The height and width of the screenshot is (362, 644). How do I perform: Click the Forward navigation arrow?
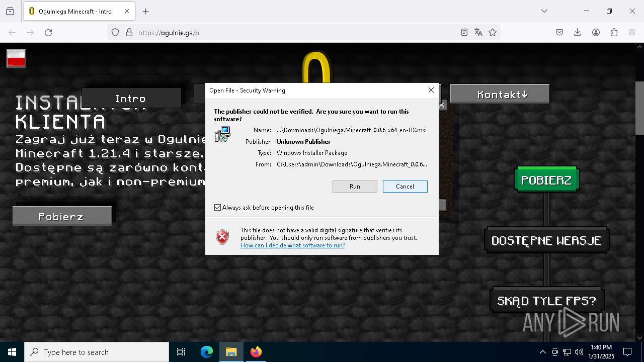pos(30,33)
